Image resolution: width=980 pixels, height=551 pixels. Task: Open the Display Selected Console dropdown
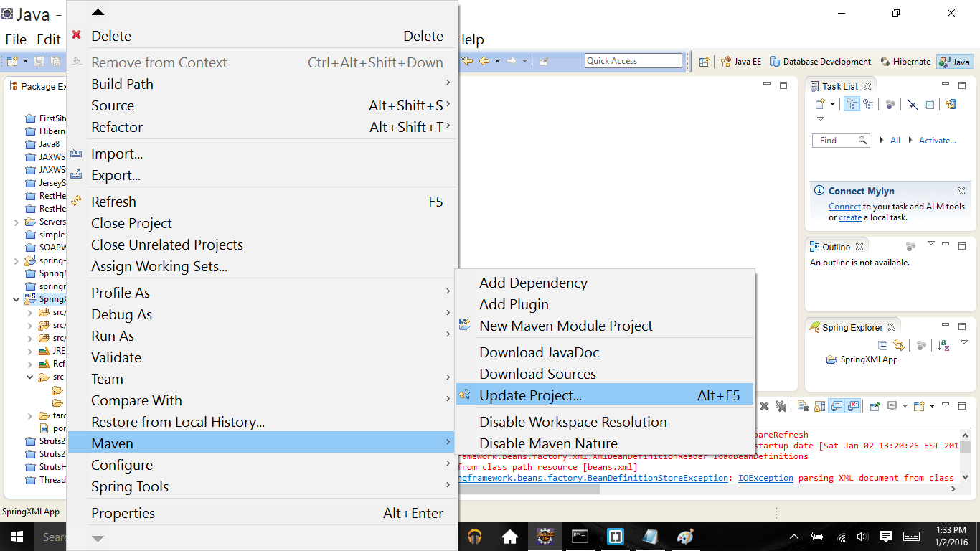pyautogui.click(x=905, y=405)
